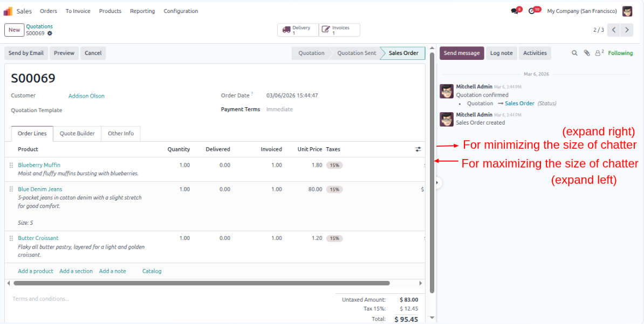The width and height of the screenshot is (644, 324).
Task: Click Add a note link
Action: (113, 271)
